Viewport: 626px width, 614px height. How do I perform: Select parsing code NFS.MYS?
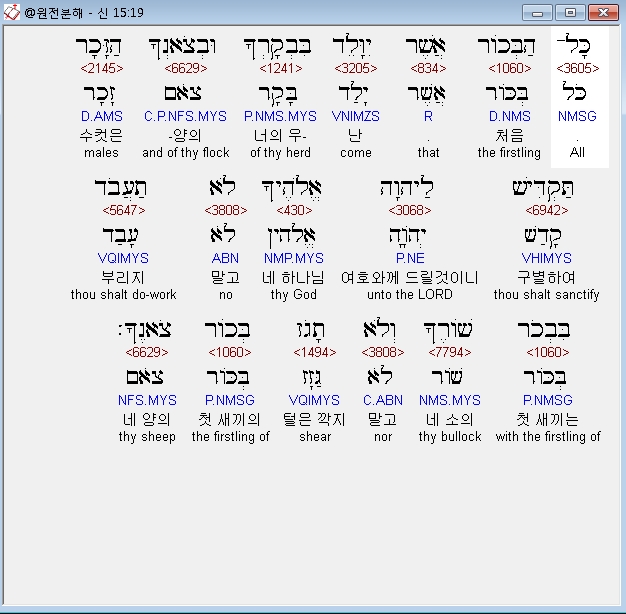pyautogui.click(x=147, y=400)
